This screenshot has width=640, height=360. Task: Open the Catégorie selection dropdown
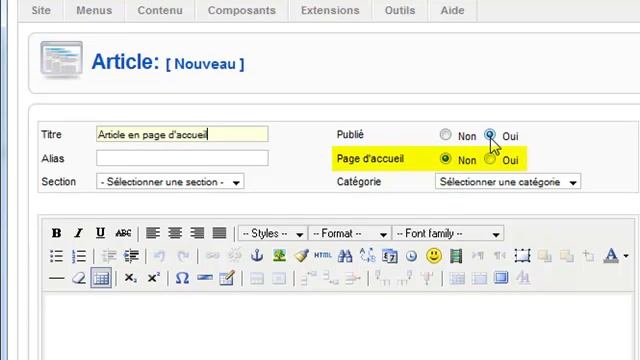coord(508,182)
